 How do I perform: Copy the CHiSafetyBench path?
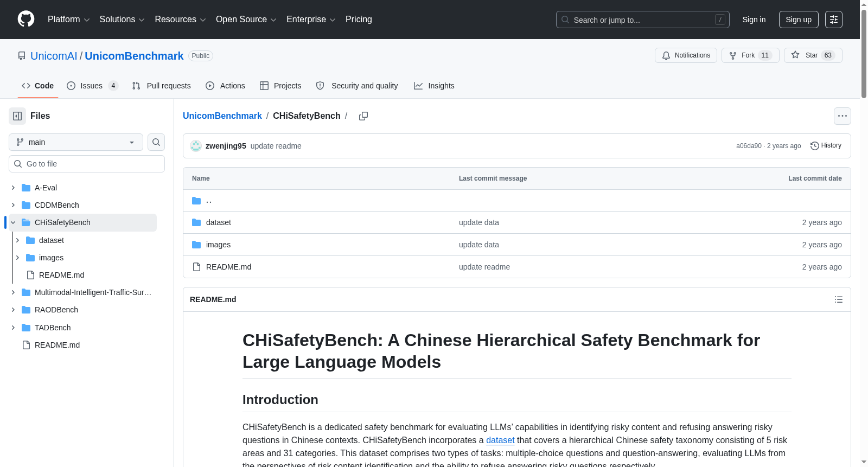363,116
